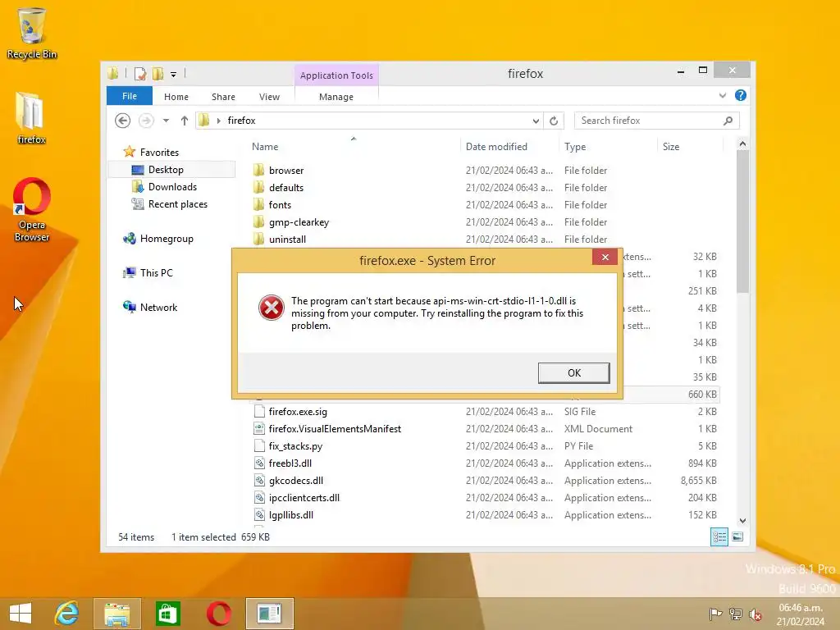Open the File ribbon tab
The width and height of the screenshot is (840, 630).
pos(129,96)
